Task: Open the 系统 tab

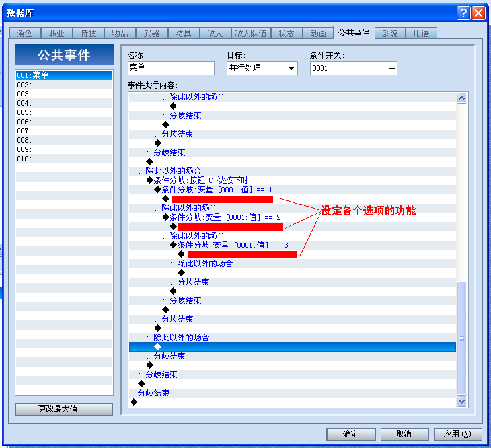Action: (x=390, y=33)
